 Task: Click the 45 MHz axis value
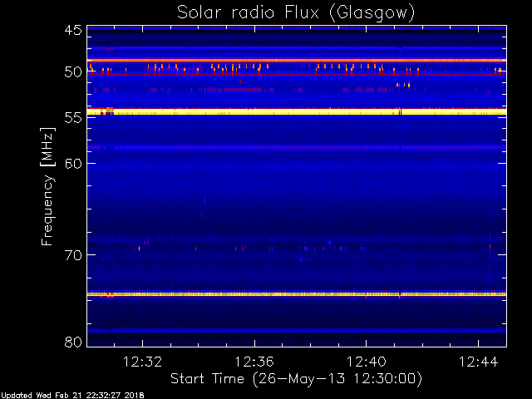73,30
